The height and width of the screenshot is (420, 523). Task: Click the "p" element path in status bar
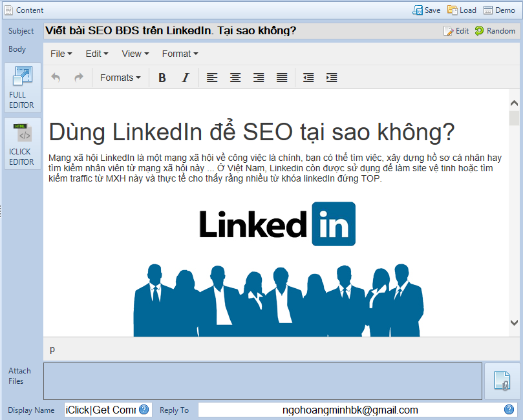tap(52, 349)
